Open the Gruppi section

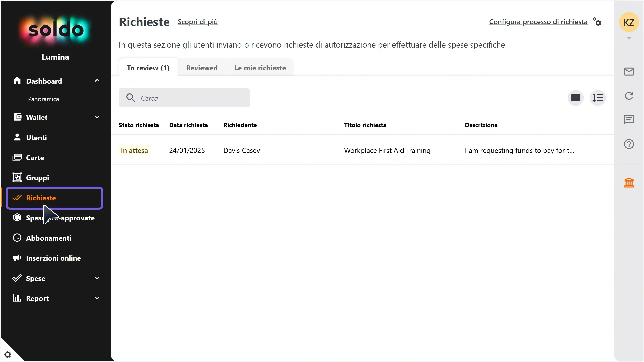click(37, 178)
